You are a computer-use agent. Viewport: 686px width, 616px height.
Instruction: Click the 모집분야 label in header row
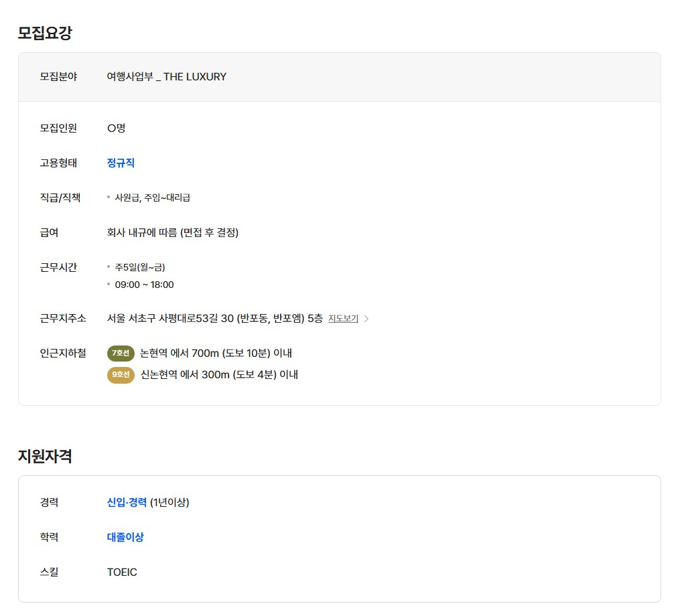58,77
